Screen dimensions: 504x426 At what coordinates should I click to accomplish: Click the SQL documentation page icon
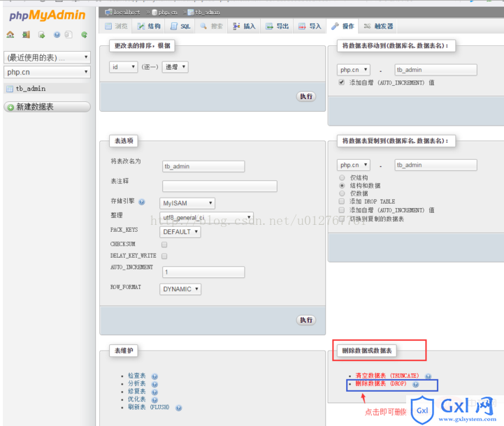(x=68, y=35)
